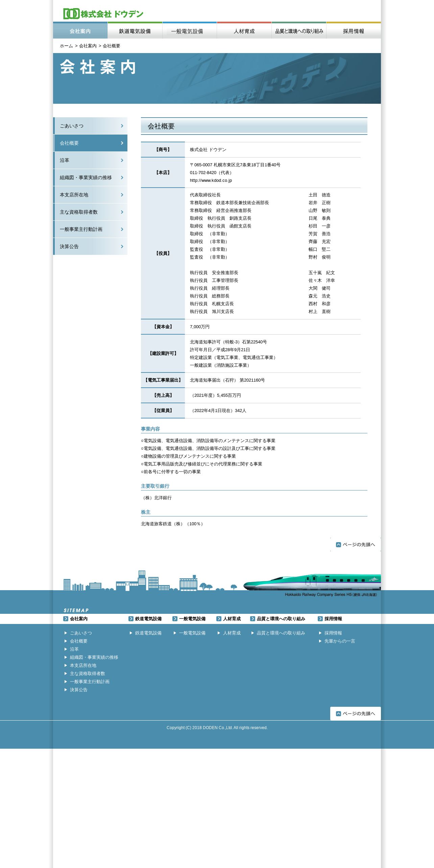Click the 会社案内 banner image

217,78
